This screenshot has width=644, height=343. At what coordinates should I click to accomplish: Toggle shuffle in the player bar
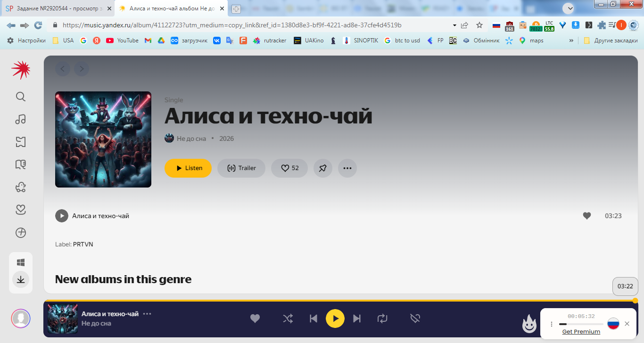coord(288,318)
